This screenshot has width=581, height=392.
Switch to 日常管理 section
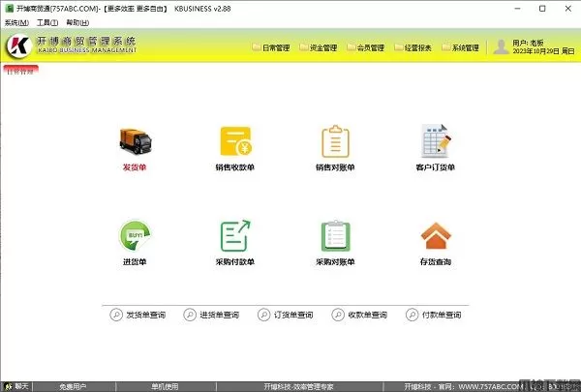[276, 47]
